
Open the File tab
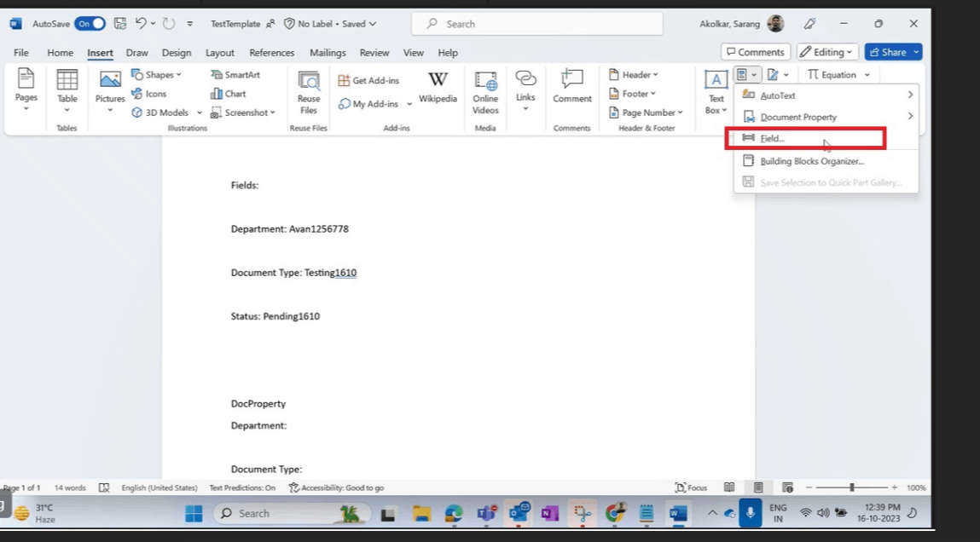click(21, 53)
